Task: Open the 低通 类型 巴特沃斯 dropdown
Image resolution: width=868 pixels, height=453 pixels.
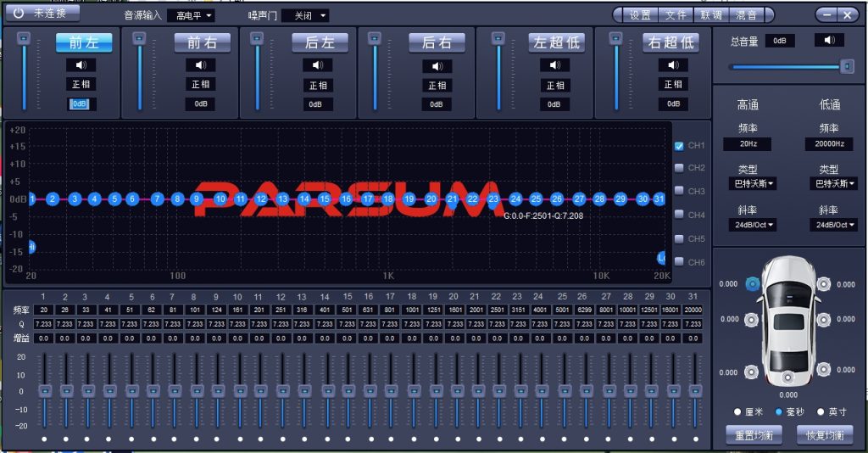Action: 834,183
